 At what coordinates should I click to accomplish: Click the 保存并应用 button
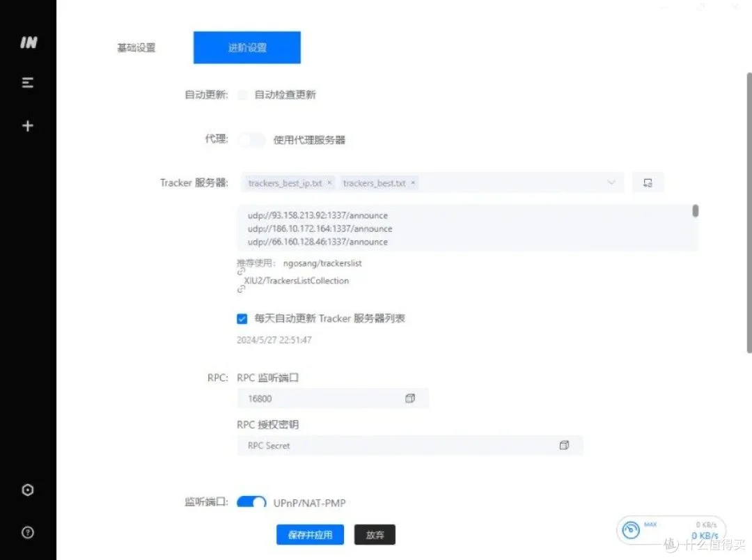(x=310, y=535)
